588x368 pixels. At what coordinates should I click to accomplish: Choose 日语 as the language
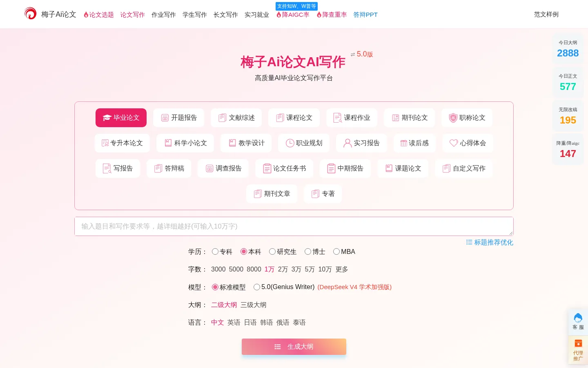[x=250, y=323]
